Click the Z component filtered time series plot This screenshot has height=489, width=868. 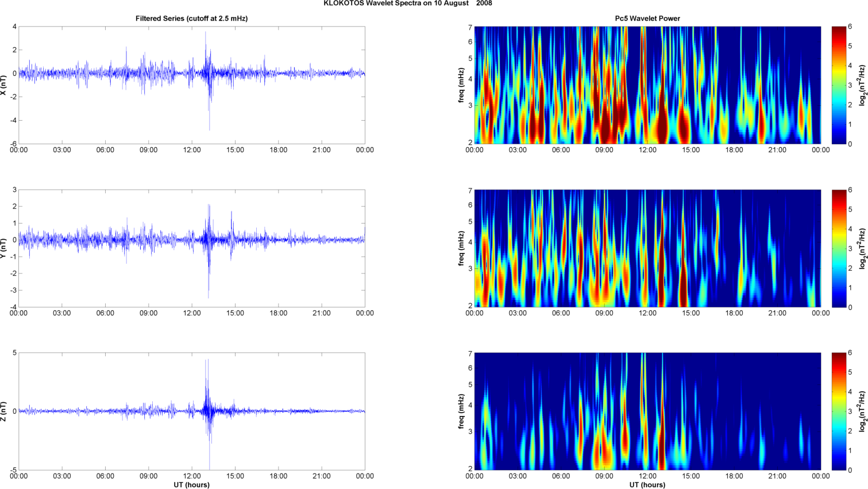[x=192, y=411]
